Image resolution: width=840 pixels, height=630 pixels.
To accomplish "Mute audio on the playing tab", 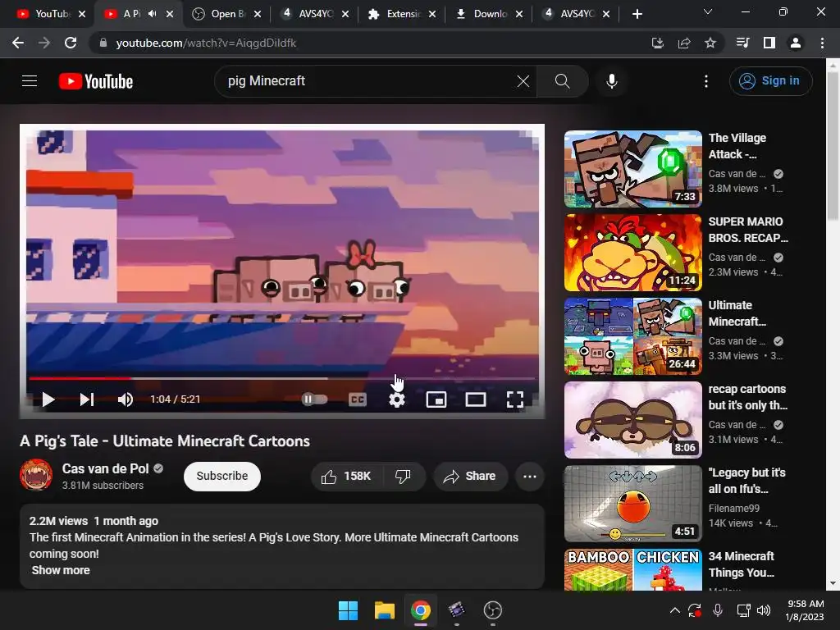I will tap(152, 14).
